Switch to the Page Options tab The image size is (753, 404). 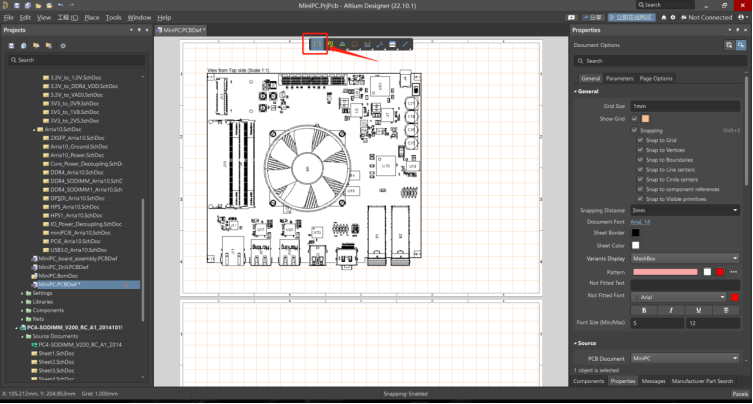click(x=656, y=78)
